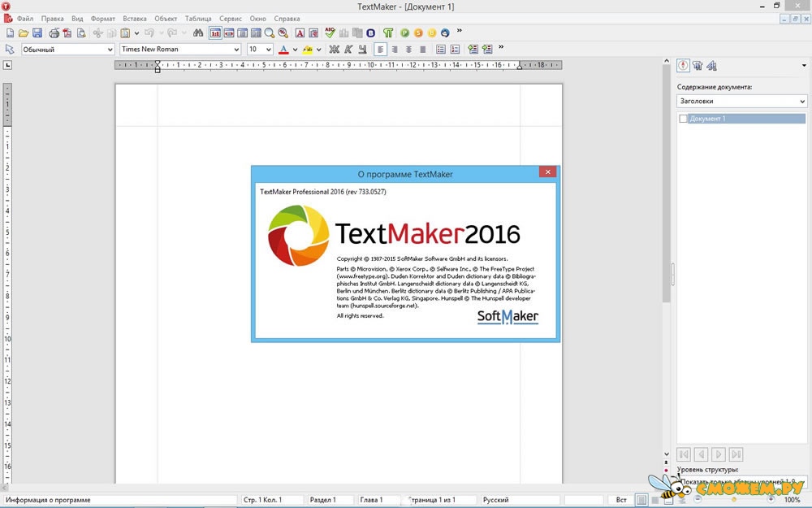Image resolution: width=812 pixels, height=508 pixels.
Task: Open the Правка menu
Action: click(x=52, y=19)
